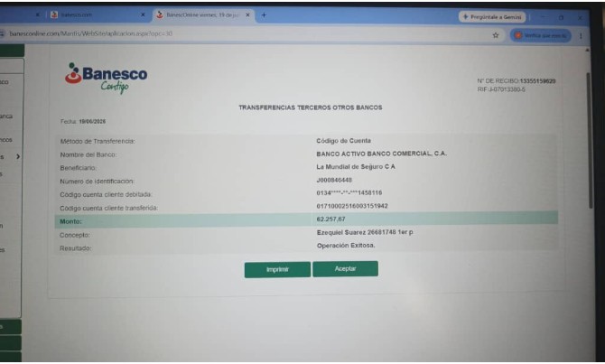Viewport: 605px width, 364px height.
Task: Select the Código de Cuenta value
Action: (x=343, y=141)
